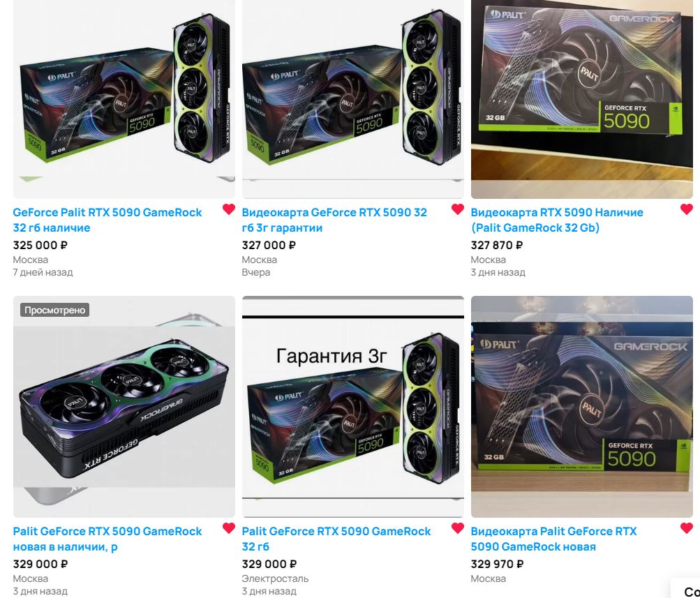The image size is (700, 598).
Task: Toggle favorite heart on the 327 870 ₽ listing
Action: (687, 209)
